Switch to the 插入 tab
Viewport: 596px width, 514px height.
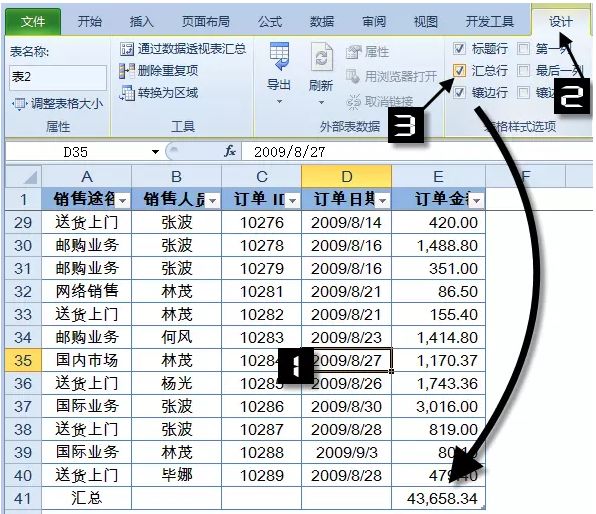tap(141, 22)
